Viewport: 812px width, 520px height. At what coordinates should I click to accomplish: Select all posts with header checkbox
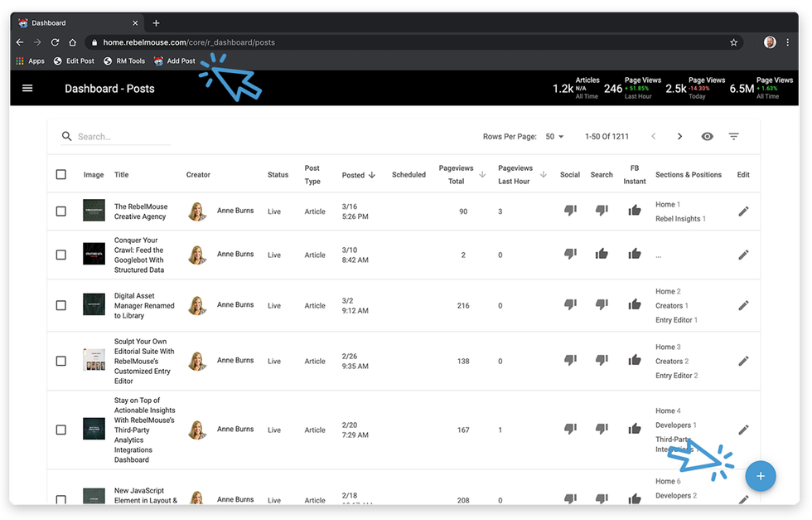[x=61, y=175]
